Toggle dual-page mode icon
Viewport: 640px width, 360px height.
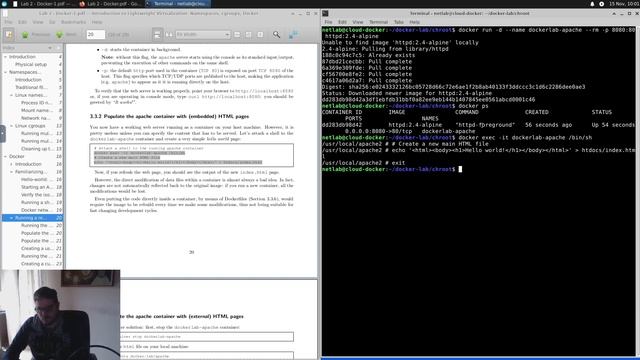(x=169, y=35)
